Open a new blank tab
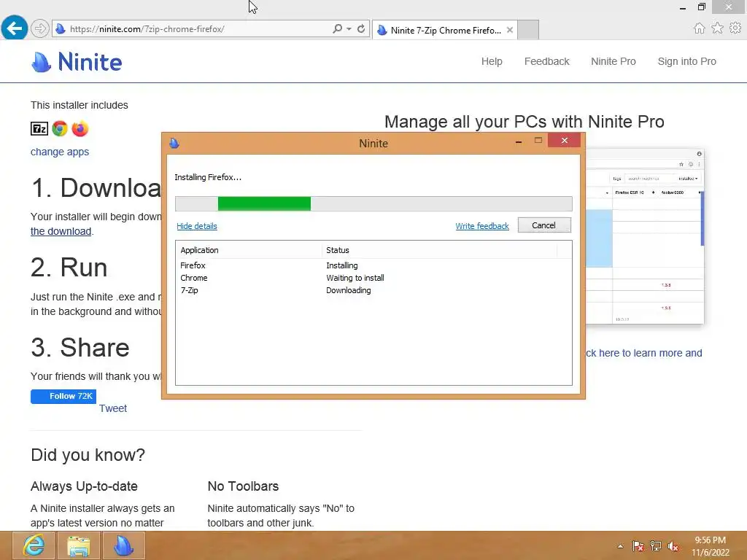This screenshot has height=560, width=747. pyautogui.click(x=528, y=29)
